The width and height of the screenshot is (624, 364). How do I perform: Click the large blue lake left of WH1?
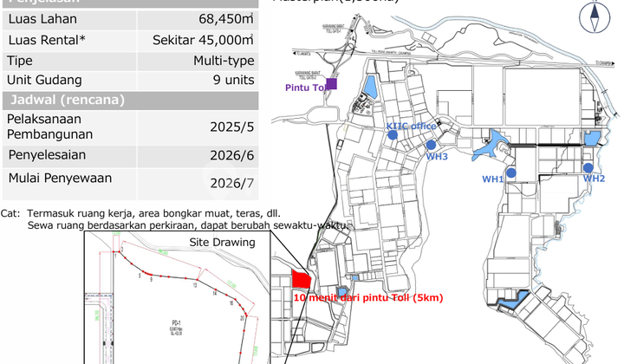[489, 146]
